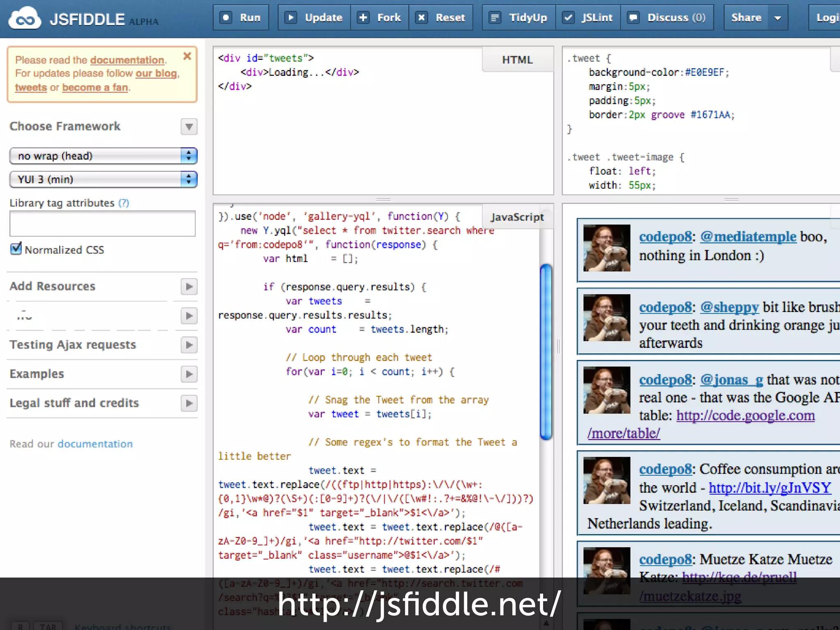Click the codepo8 link in the Muetze Katze tweet
Image resolution: width=840 pixels, height=630 pixels.
[665, 559]
